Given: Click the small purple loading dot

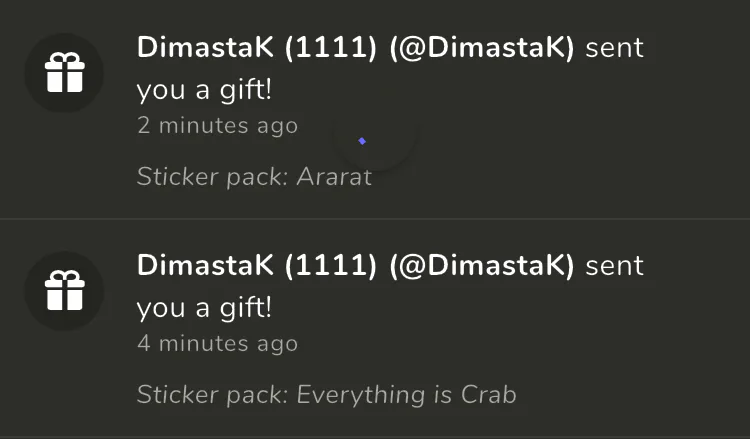Looking at the screenshot, I should pos(362,141).
